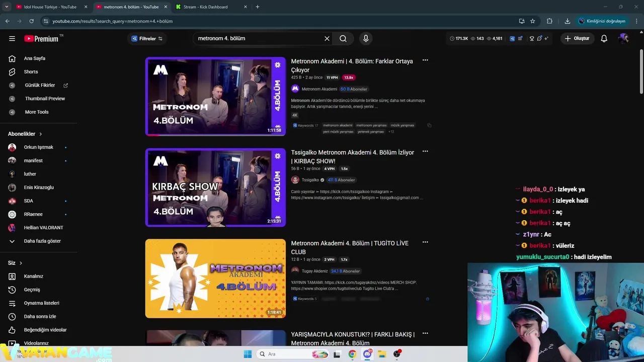Click the Kimliğinizi doğrulayın button

tap(602, 21)
